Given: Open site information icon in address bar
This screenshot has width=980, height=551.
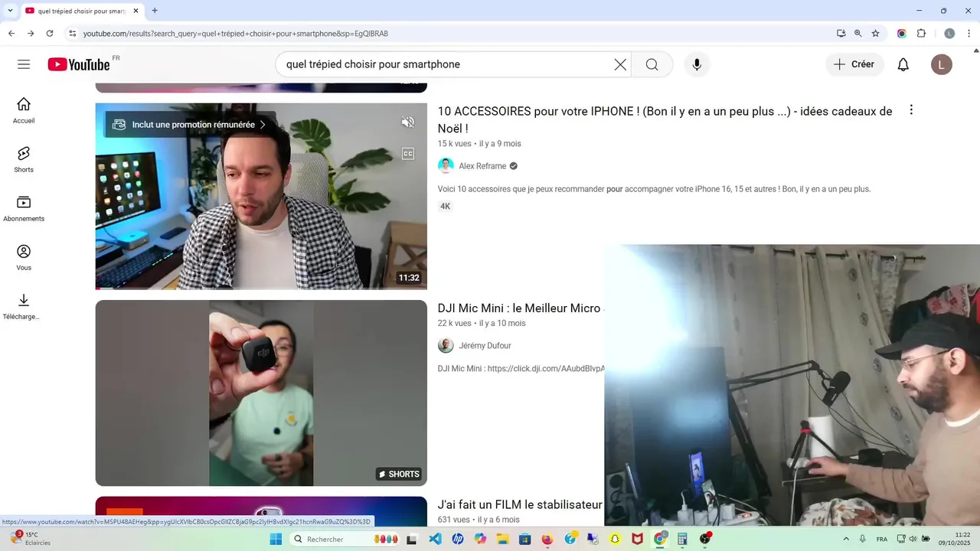Looking at the screenshot, I should 73,34.
